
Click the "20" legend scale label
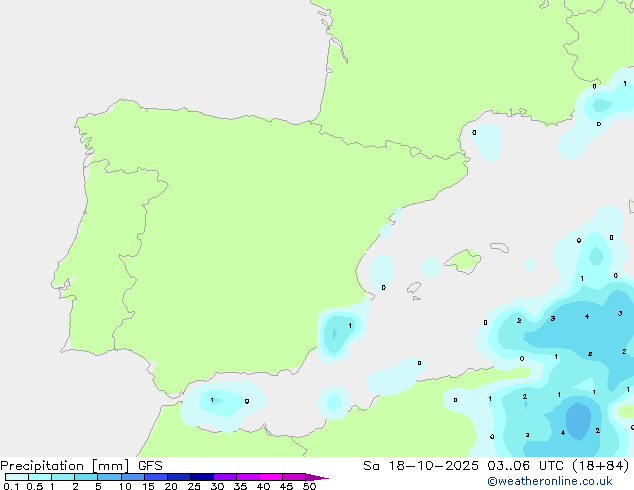[171, 486]
